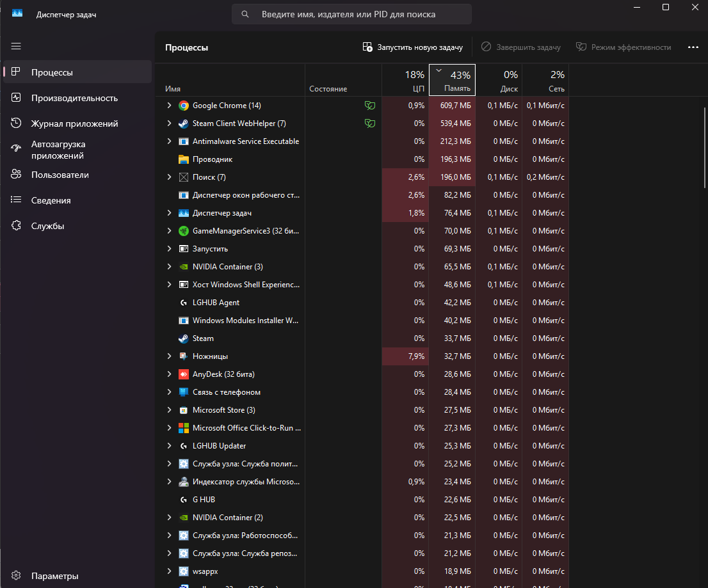Open the Пользователи section

tap(77, 175)
